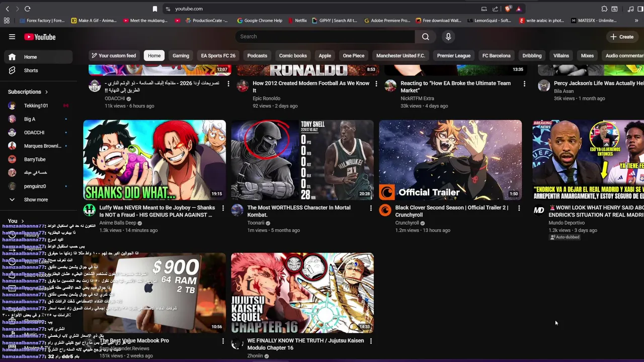Screen dimensions: 644x362
Task: Select the Apple filter chip
Action: [x=325, y=56]
